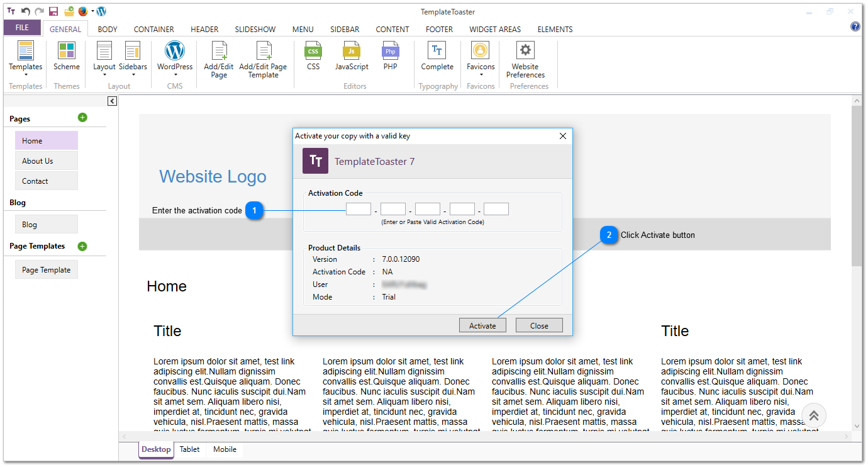Click the Save disk icon

[x=53, y=11]
